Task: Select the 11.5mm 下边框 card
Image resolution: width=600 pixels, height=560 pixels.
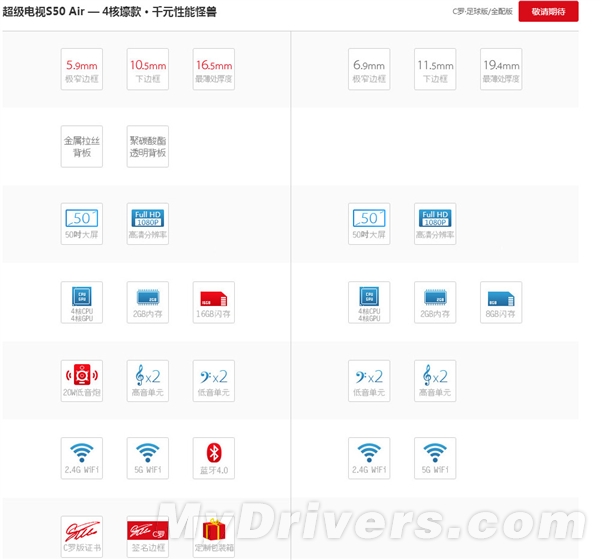Action: pos(435,69)
